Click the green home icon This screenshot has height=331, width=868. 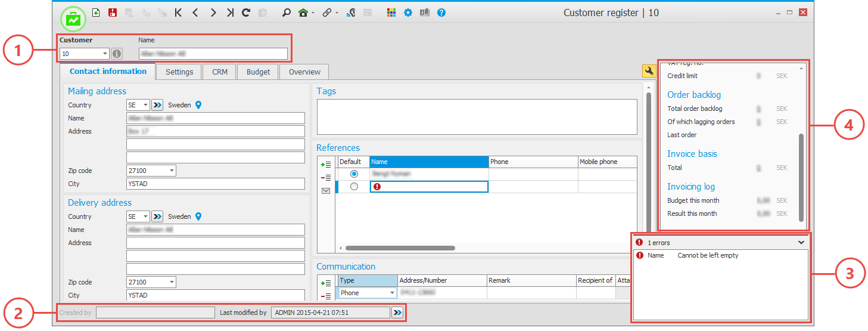click(x=303, y=13)
